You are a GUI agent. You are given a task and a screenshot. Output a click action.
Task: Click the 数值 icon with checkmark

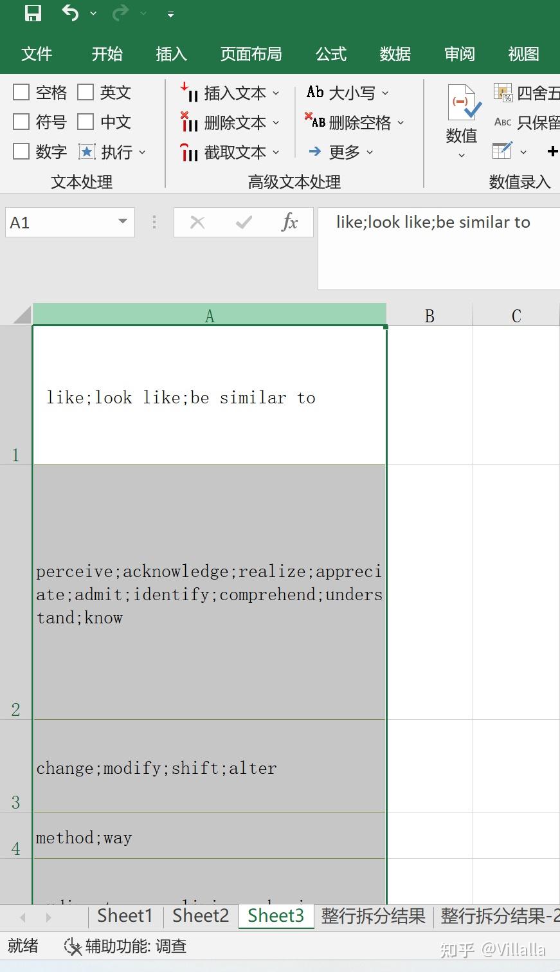[x=463, y=102]
